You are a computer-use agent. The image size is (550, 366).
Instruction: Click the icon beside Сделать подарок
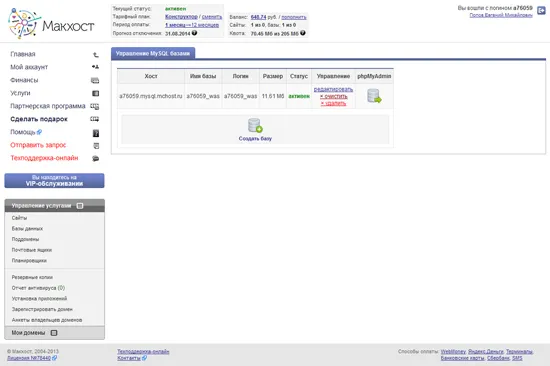point(95,119)
